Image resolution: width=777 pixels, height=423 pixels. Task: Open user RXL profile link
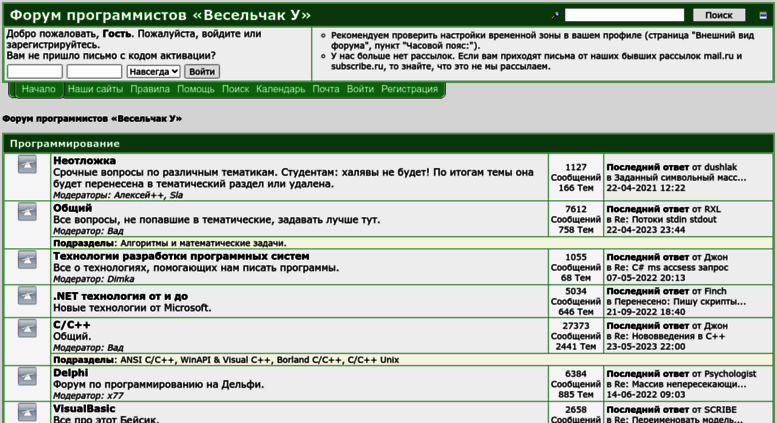713,210
